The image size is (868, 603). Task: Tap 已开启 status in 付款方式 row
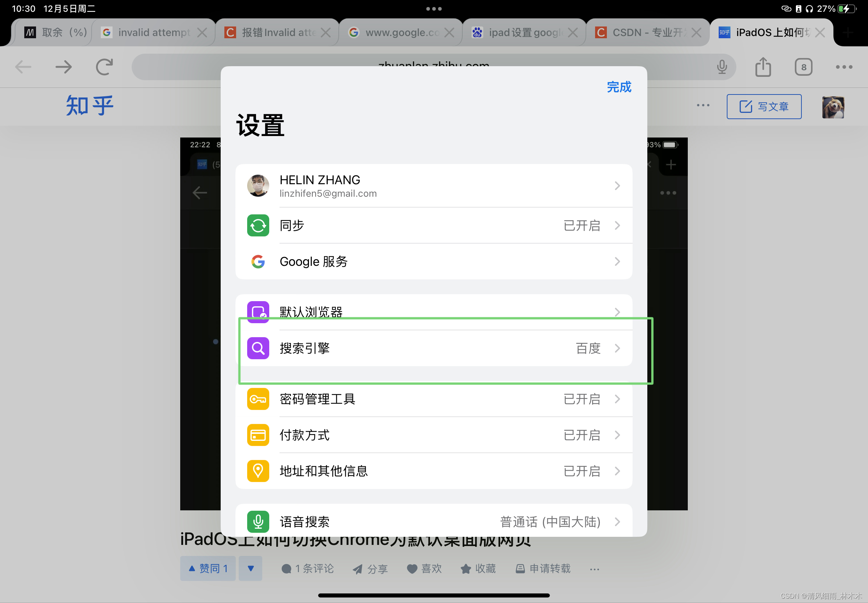tap(582, 435)
